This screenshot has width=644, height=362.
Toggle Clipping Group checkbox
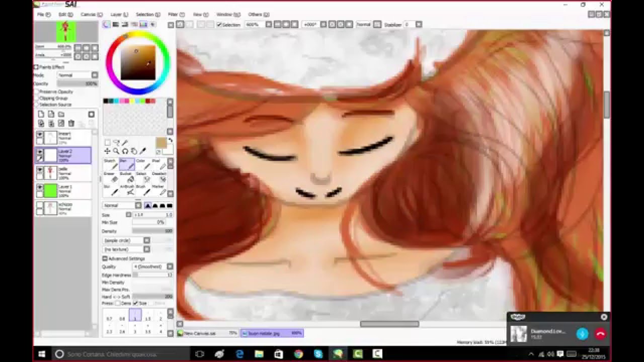coord(37,99)
